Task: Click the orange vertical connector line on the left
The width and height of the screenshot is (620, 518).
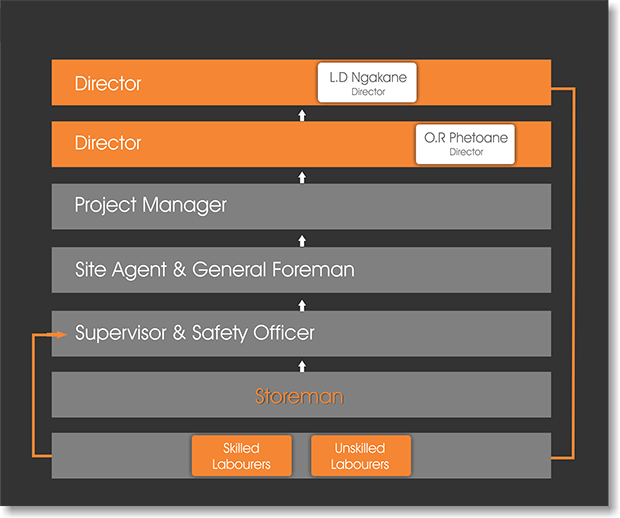Action: coord(34,395)
